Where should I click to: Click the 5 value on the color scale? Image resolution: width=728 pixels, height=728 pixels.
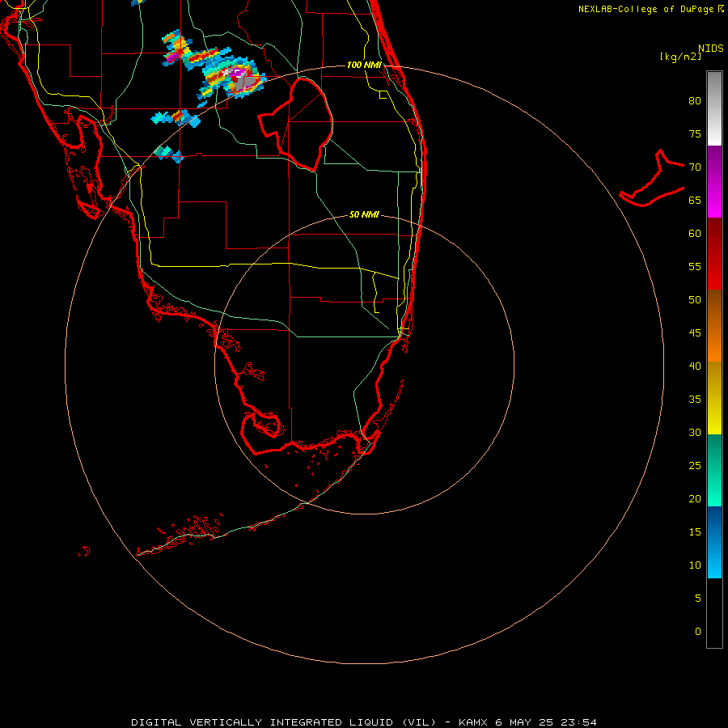698,599
